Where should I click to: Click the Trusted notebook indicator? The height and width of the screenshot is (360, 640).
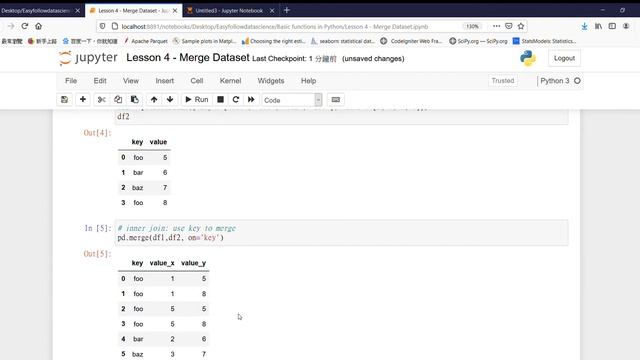(503, 81)
